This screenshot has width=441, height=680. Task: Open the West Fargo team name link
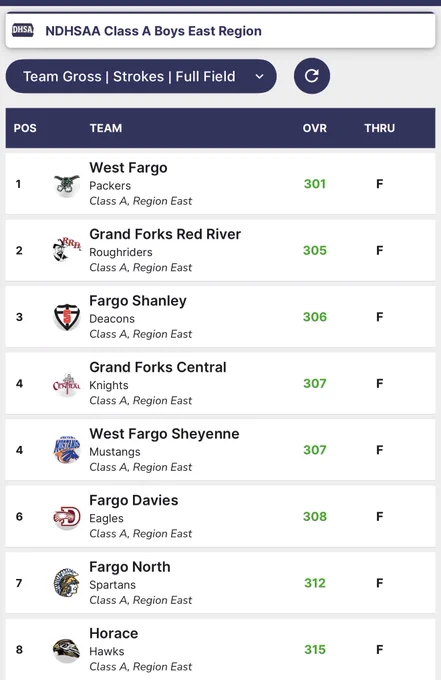tap(128, 168)
